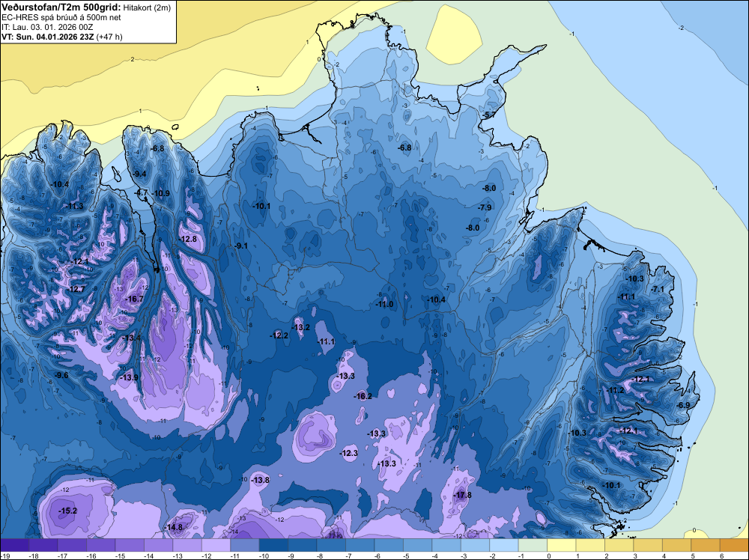Viewport: 749px width, 560px height.
Task: Click the -17.8 temperature value
Action: coord(462,495)
